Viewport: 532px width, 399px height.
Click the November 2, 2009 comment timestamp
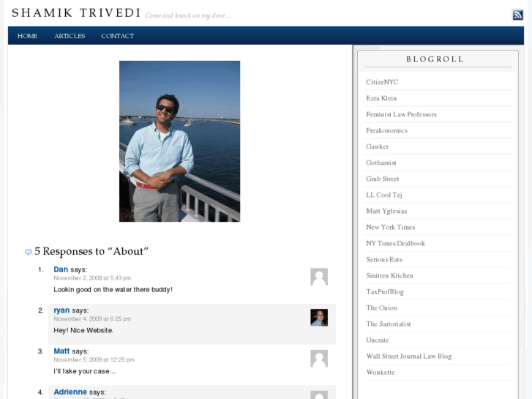pos(92,278)
